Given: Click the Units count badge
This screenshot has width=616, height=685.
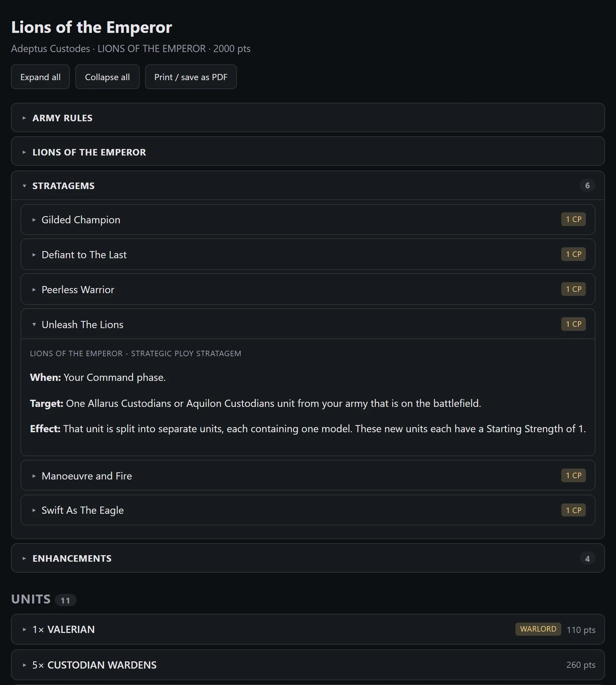Looking at the screenshot, I should click(x=65, y=600).
